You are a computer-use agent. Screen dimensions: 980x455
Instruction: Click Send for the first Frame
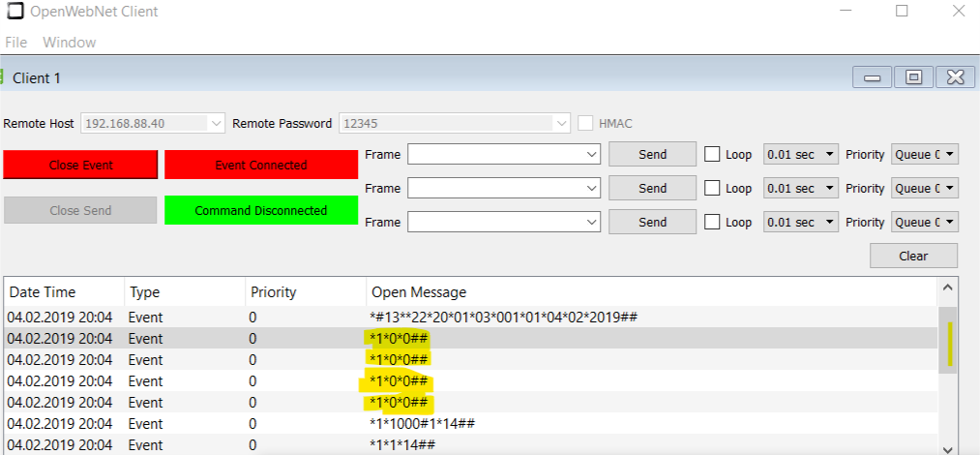coord(652,154)
